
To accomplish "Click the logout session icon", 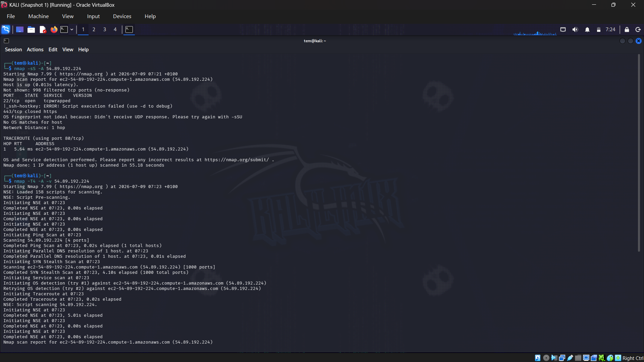I will (x=638, y=29).
